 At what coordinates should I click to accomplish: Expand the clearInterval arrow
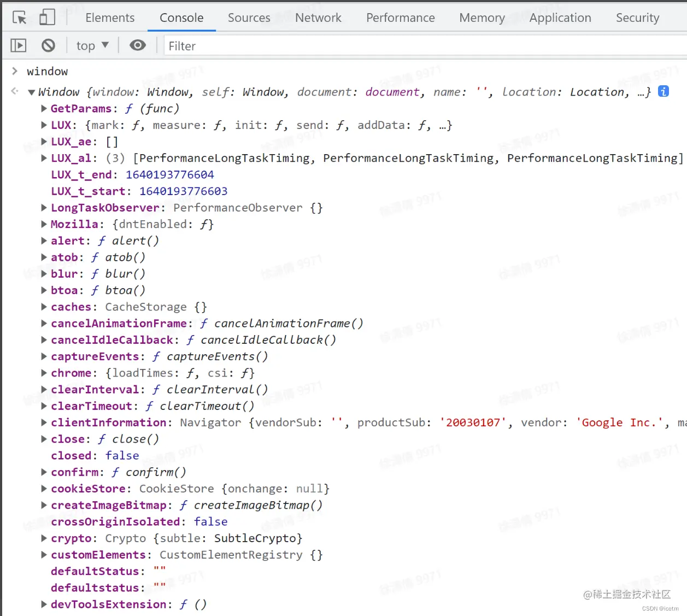(44, 389)
